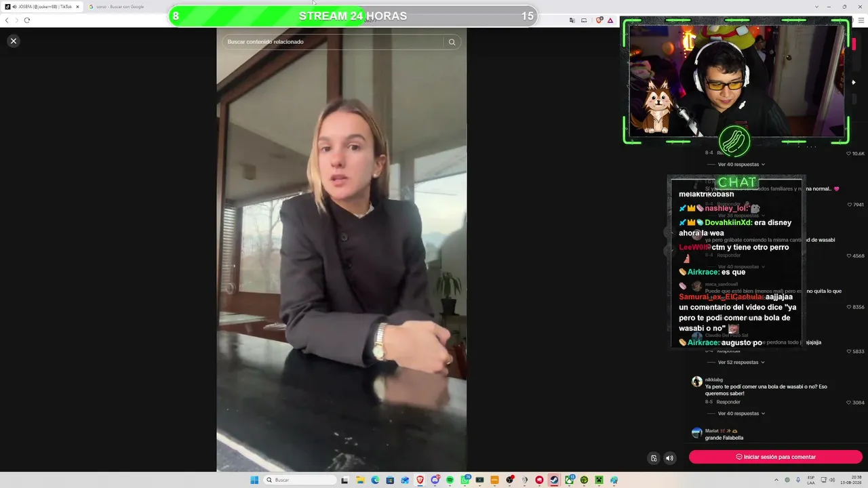Open Spotify from the taskbar
The width and height of the screenshot is (868, 488).
point(450,480)
